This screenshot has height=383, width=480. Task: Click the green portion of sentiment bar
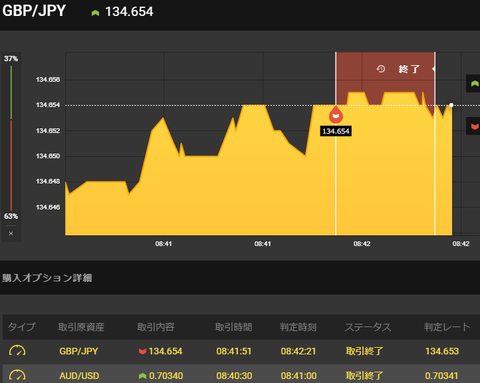point(11,92)
